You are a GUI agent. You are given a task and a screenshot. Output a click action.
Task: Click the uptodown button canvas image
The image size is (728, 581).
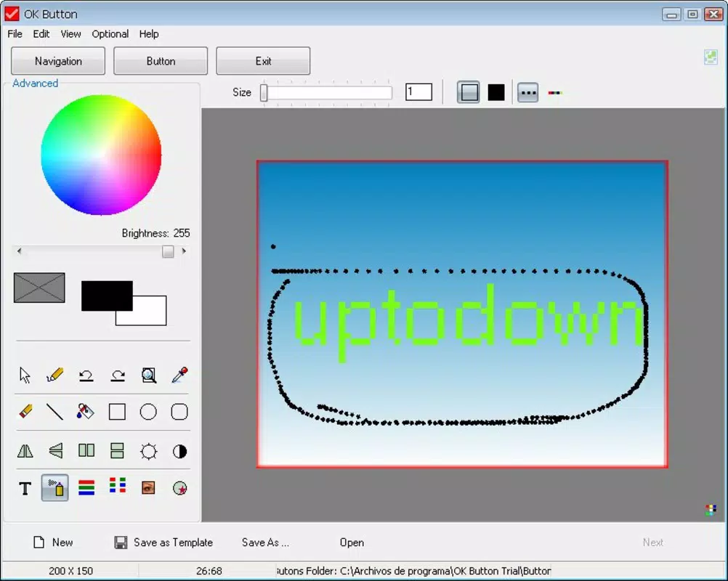click(x=462, y=314)
